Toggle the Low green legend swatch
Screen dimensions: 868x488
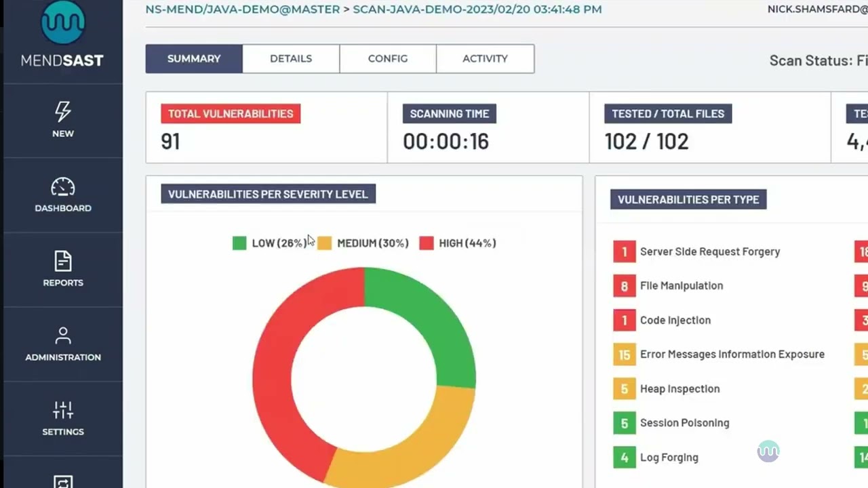click(x=239, y=243)
